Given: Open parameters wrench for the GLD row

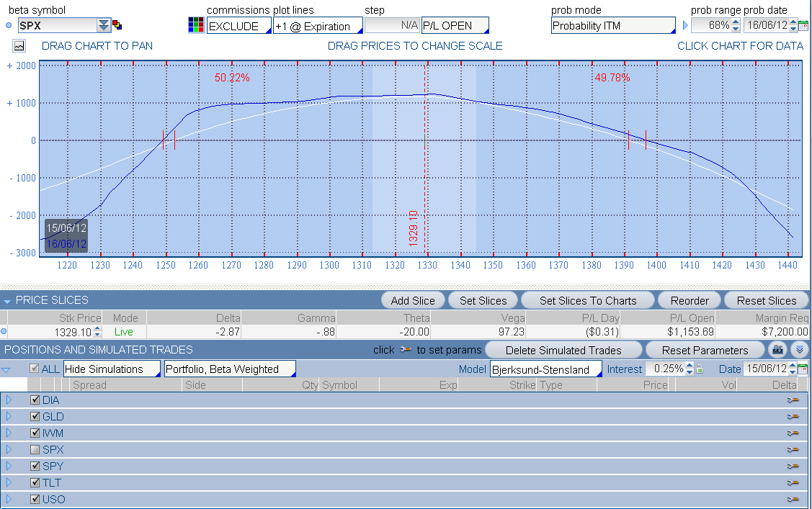Looking at the screenshot, I should [x=793, y=416].
